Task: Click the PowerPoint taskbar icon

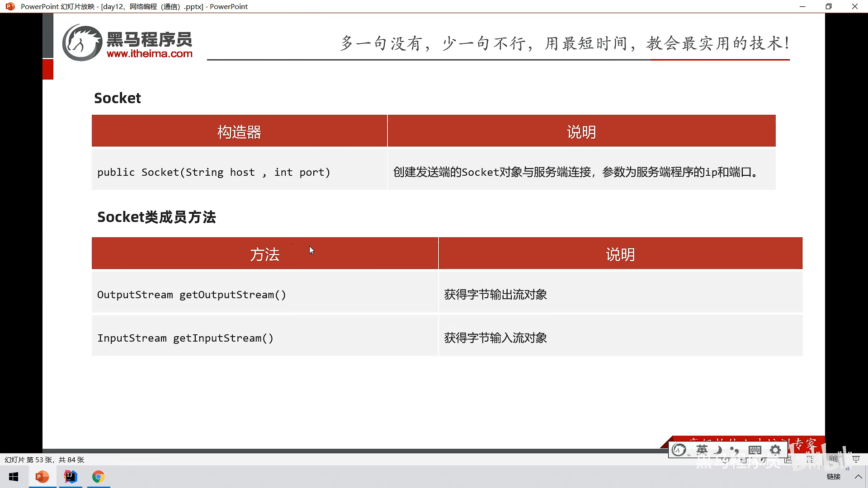Action: click(x=42, y=477)
